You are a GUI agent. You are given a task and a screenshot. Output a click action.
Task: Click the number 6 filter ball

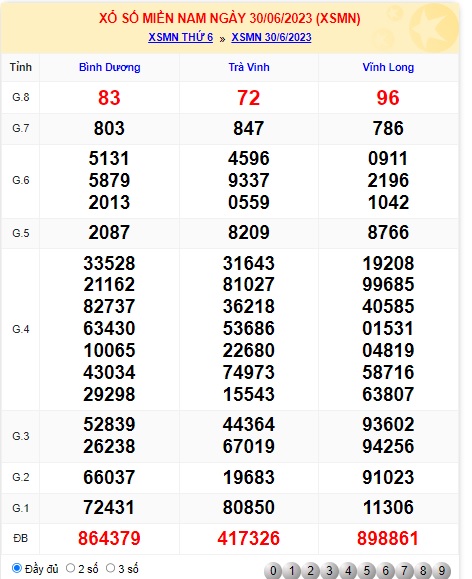[x=386, y=571]
